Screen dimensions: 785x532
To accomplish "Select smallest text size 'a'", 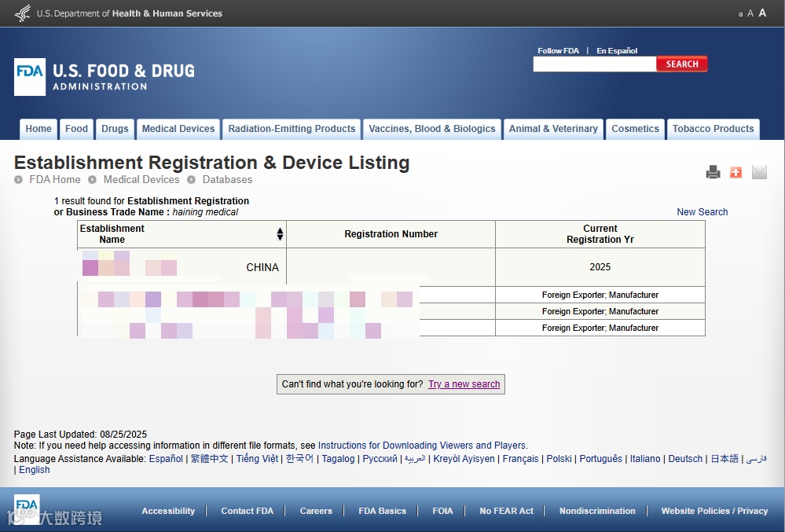I will click(x=740, y=14).
